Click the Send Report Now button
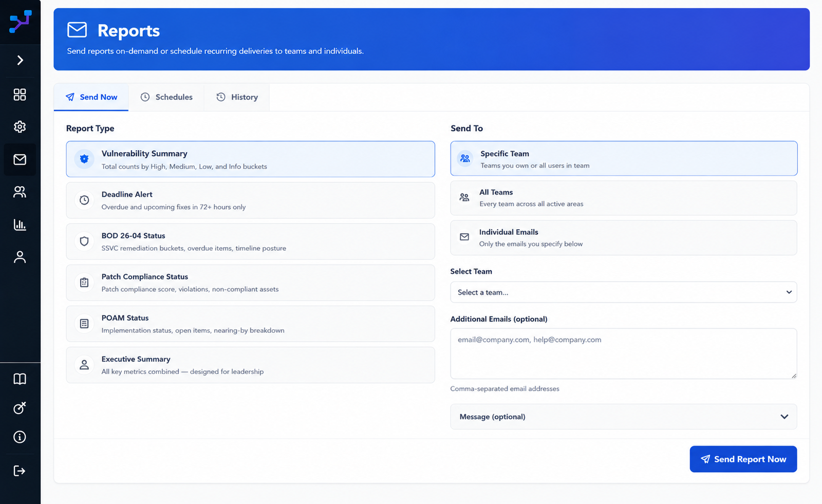Viewport: 822px width, 504px height. 743,459
